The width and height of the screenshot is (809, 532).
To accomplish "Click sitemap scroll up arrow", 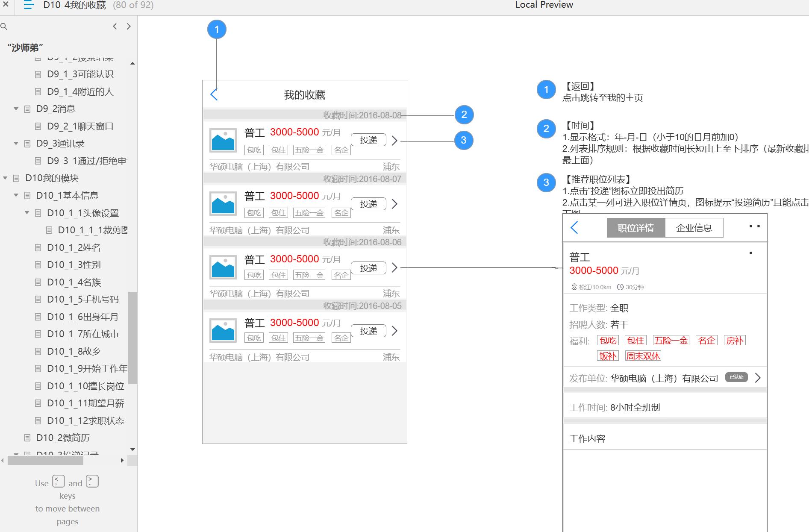I will pyautogui.click(x=132, y=63).
